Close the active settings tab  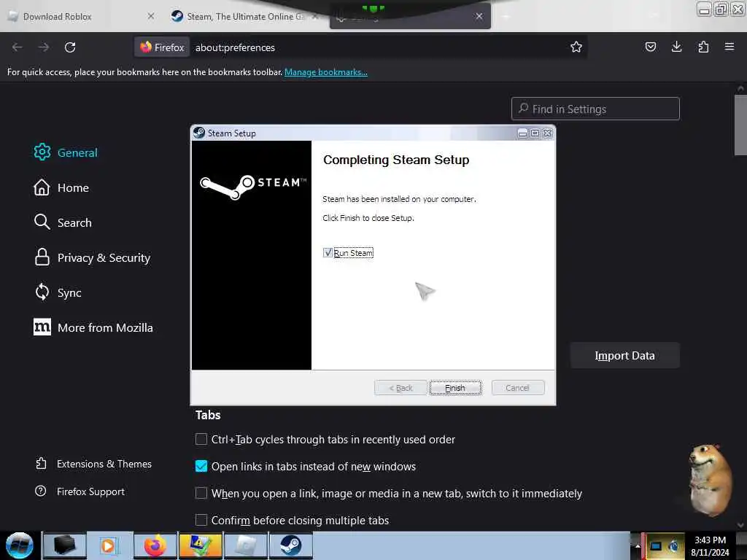coord(479,16)
